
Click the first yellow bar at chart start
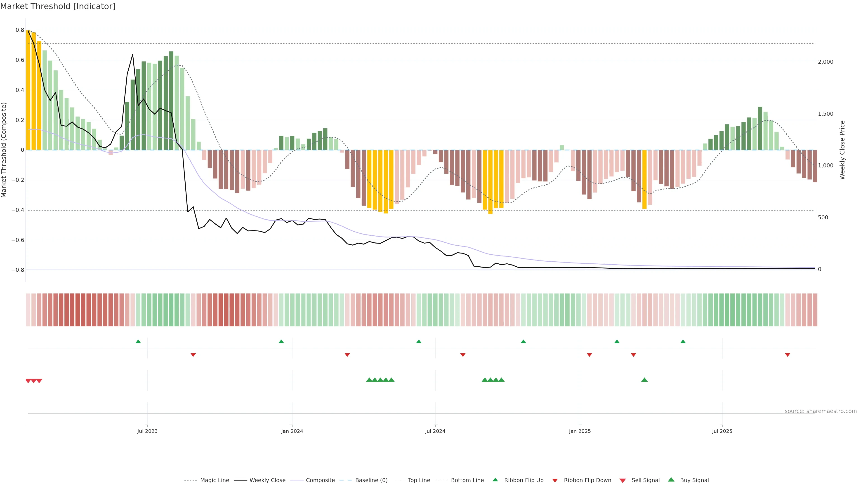tap(28, 90)
